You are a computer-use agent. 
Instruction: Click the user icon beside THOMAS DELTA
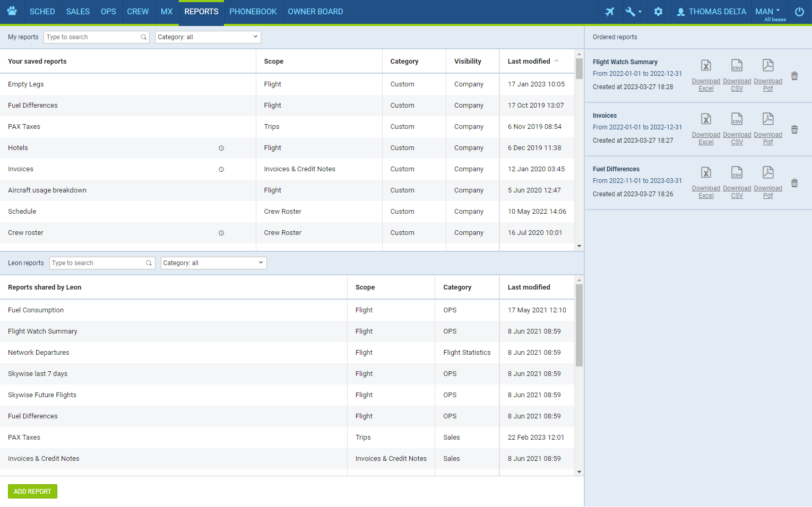[x=680, y=12]
